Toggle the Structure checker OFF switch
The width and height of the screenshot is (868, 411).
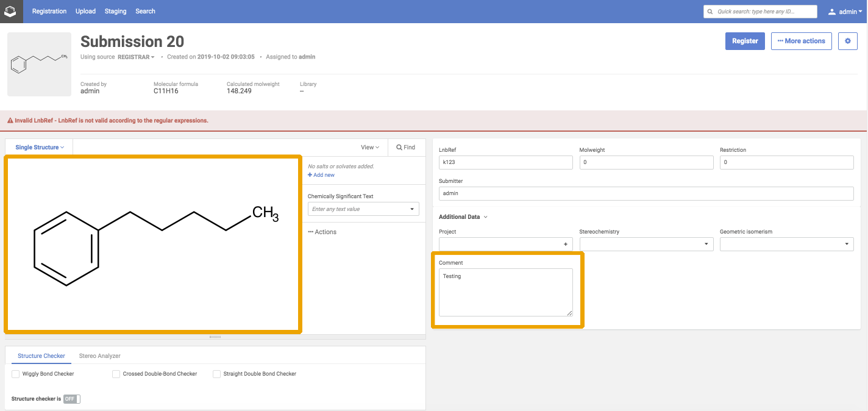click(71, 399)
